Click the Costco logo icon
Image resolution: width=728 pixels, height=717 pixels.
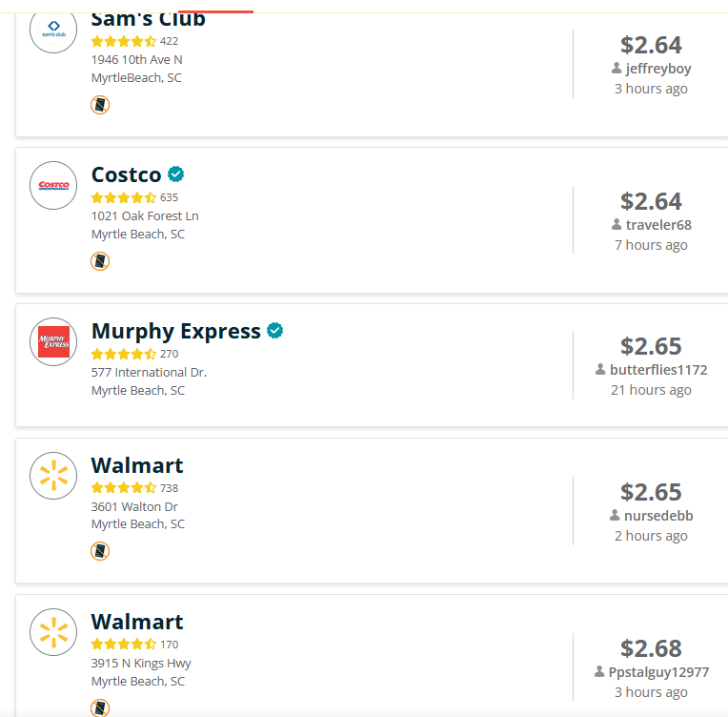coord(53,185)
